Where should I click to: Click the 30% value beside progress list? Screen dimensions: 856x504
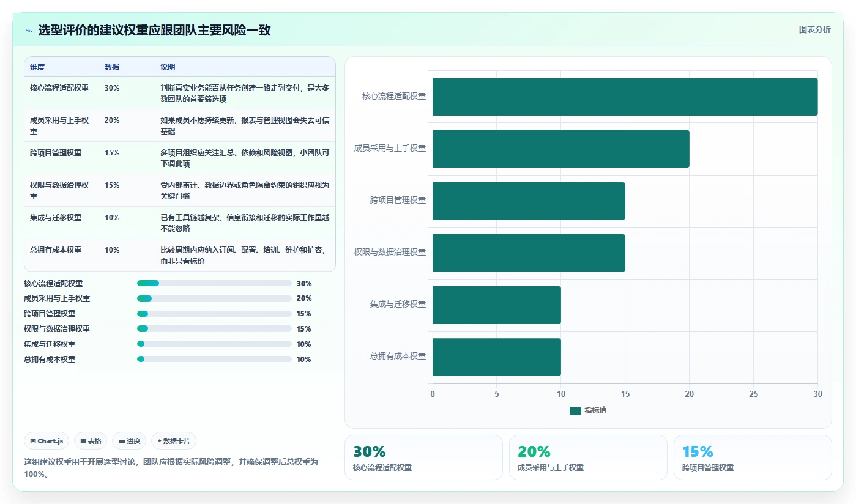click(304, 284)
